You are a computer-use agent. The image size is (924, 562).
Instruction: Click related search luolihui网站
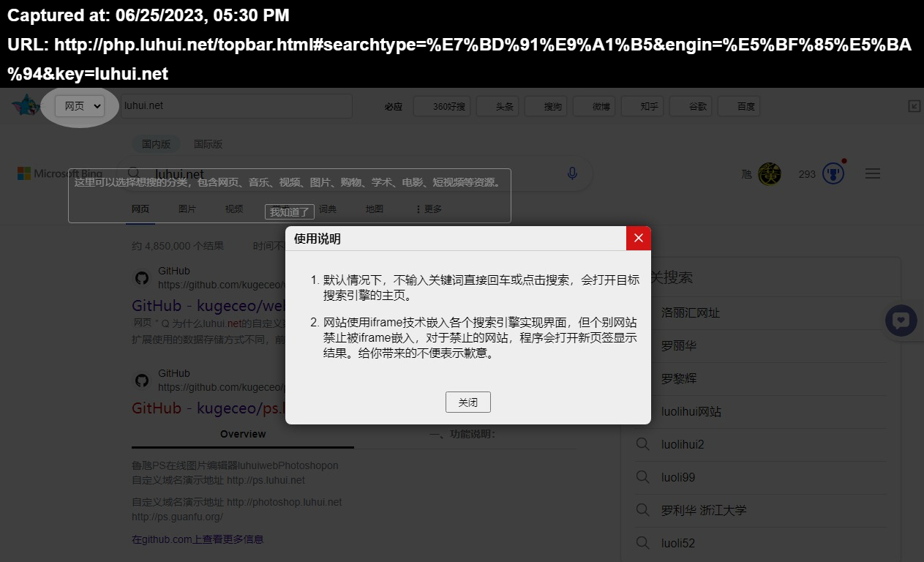click(x=691, y=411)
